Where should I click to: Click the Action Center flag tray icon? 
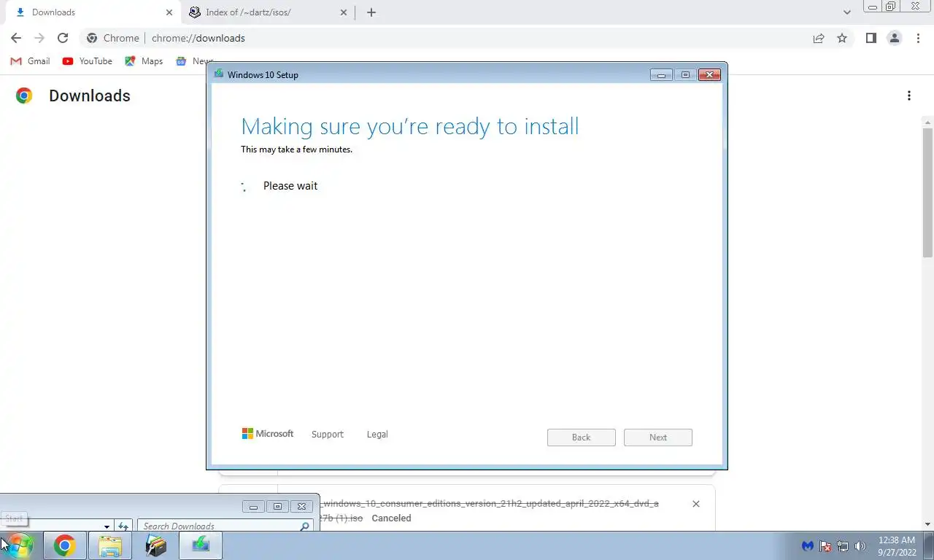[825, 546]
